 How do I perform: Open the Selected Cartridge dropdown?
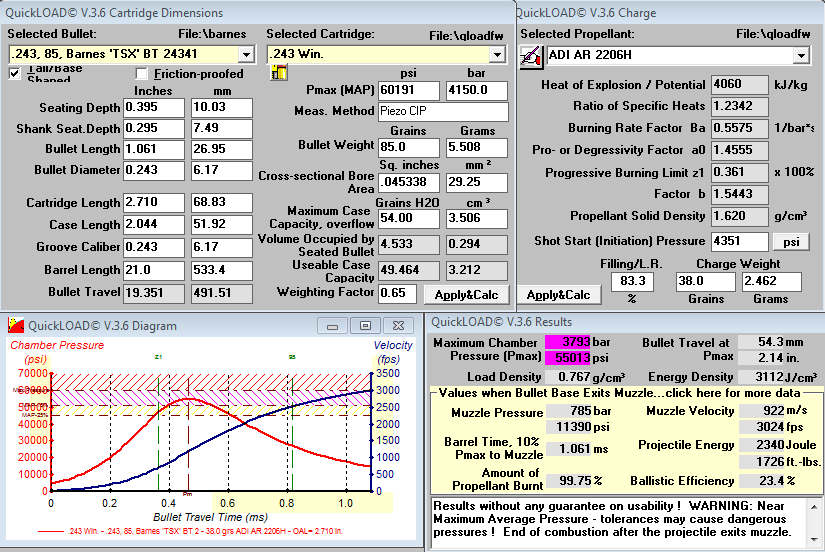497,54
